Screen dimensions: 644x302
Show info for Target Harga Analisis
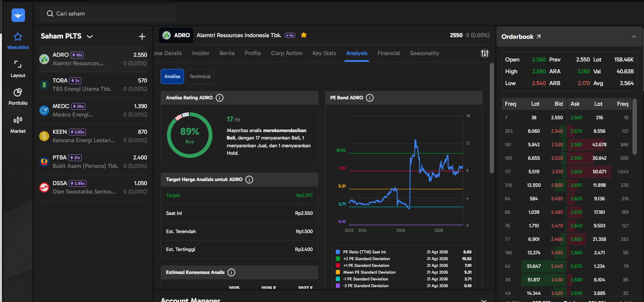(x=249, y=180)
